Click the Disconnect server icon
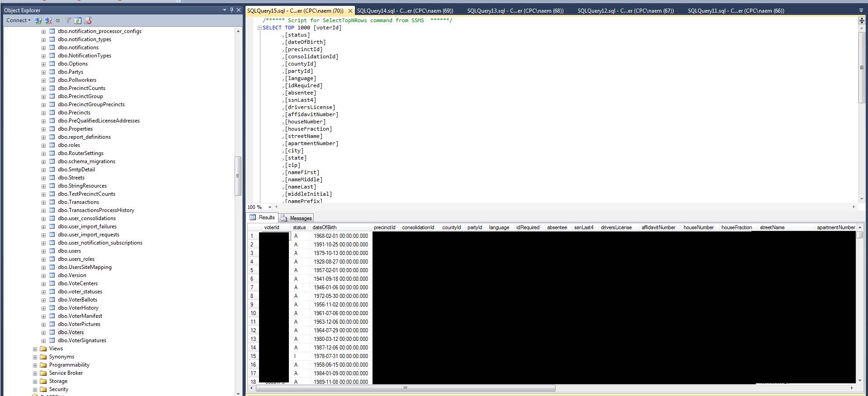The image size is (868, 396). coord(48,20)
